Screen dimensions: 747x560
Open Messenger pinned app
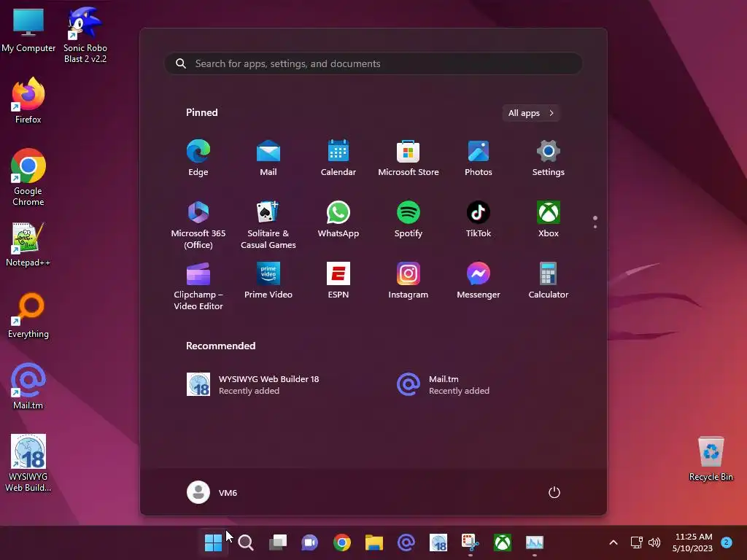(479, 281)
